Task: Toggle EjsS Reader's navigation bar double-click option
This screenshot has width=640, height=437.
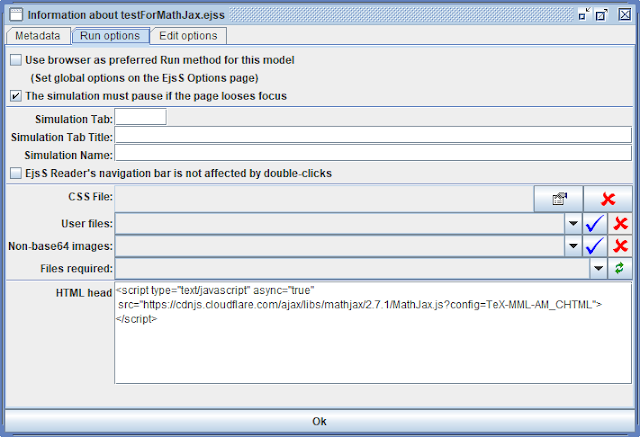Action: click(x=16, y=173)
